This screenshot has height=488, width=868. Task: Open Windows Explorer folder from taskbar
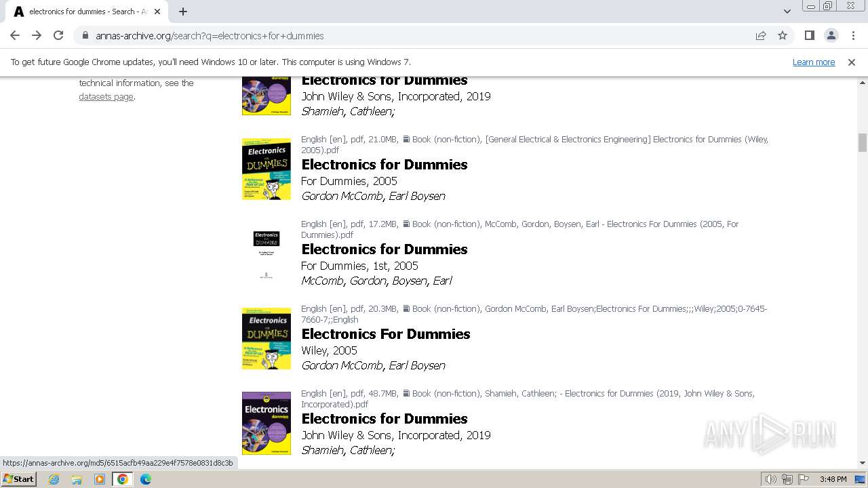77,479
